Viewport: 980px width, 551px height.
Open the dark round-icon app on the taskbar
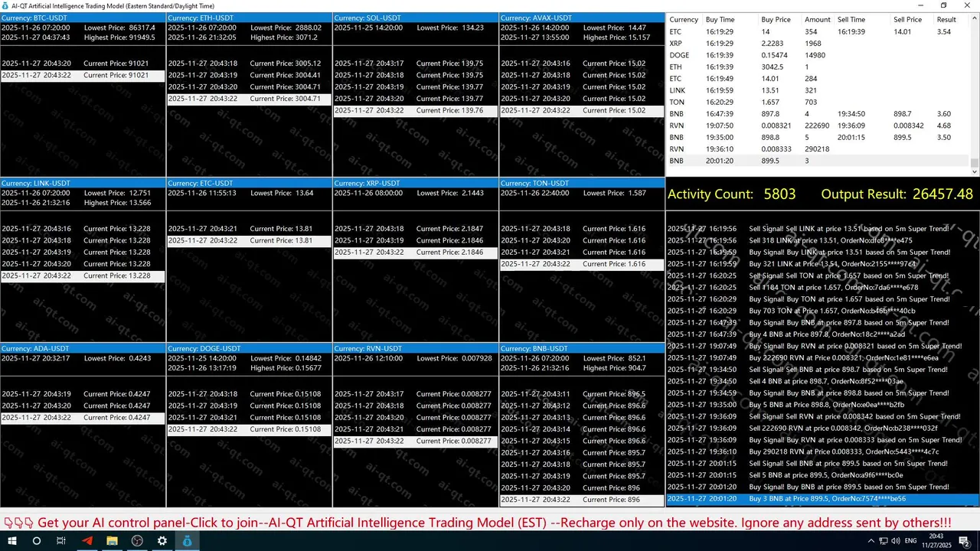tap(137, 541)
